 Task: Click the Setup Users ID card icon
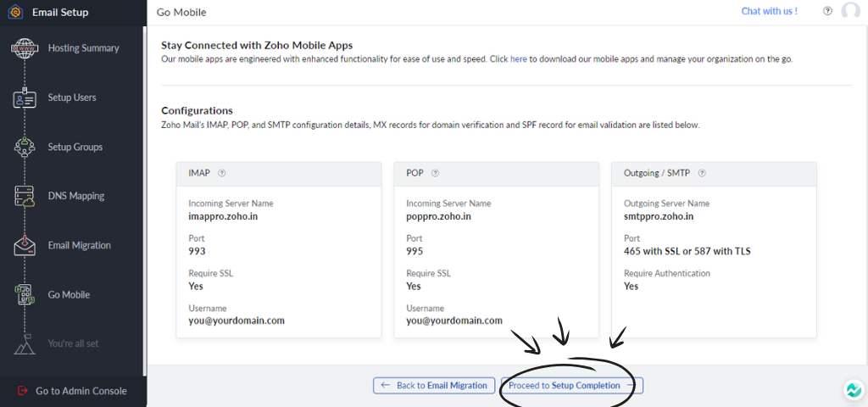(x=25, y=98)
